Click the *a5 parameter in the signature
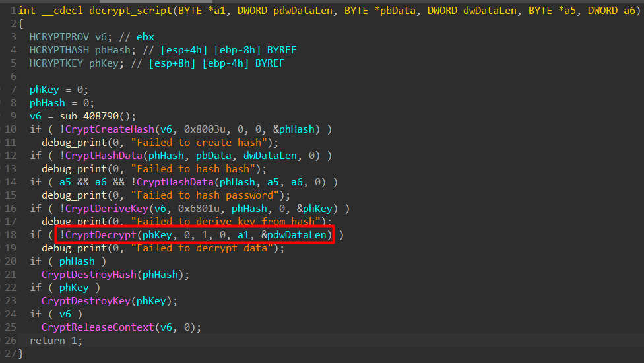The image size is (644, 363). [567, 11]
